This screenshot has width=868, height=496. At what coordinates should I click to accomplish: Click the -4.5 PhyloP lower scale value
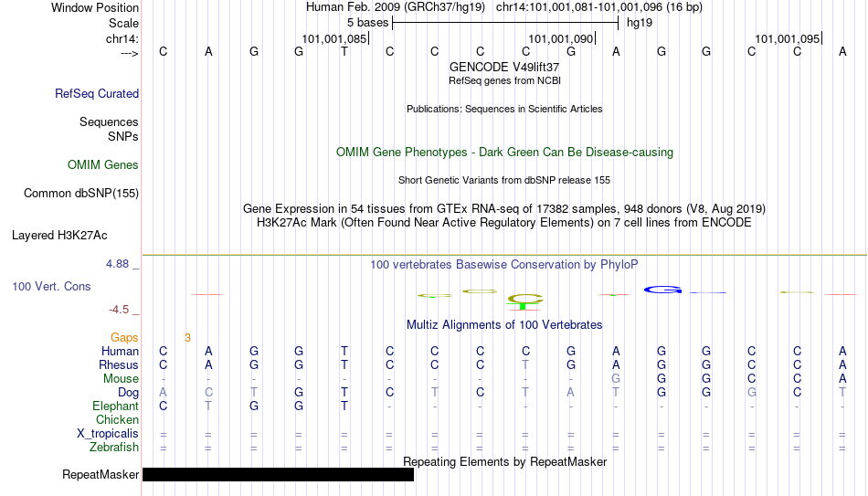[x=119, y=310]
